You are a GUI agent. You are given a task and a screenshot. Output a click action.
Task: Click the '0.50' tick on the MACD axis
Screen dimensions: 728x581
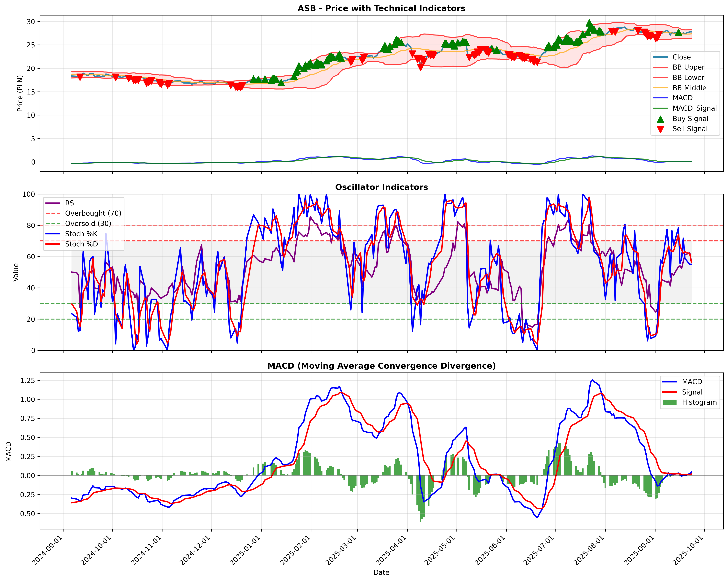(x=27, y=438)
